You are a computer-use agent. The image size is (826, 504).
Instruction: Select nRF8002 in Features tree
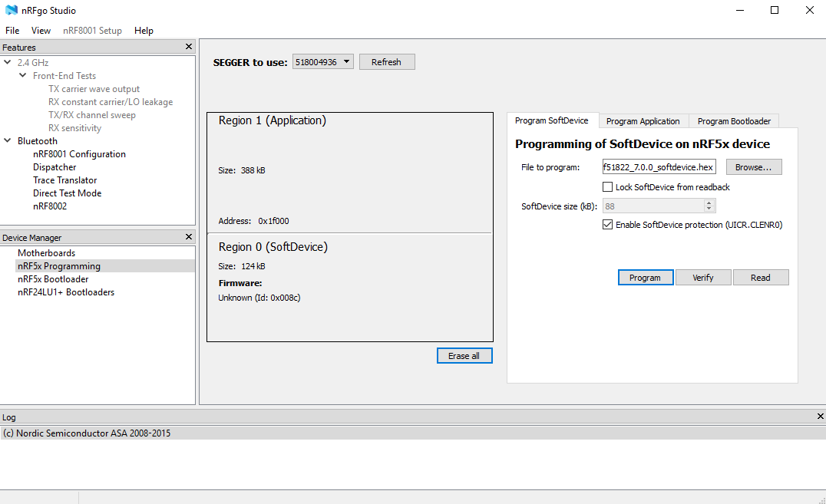pos(50,206)
